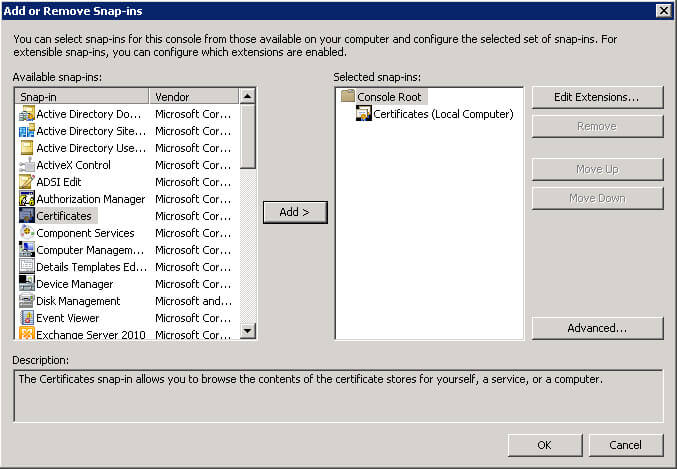Click the Device Manager icon

click(x=27, y=284)
